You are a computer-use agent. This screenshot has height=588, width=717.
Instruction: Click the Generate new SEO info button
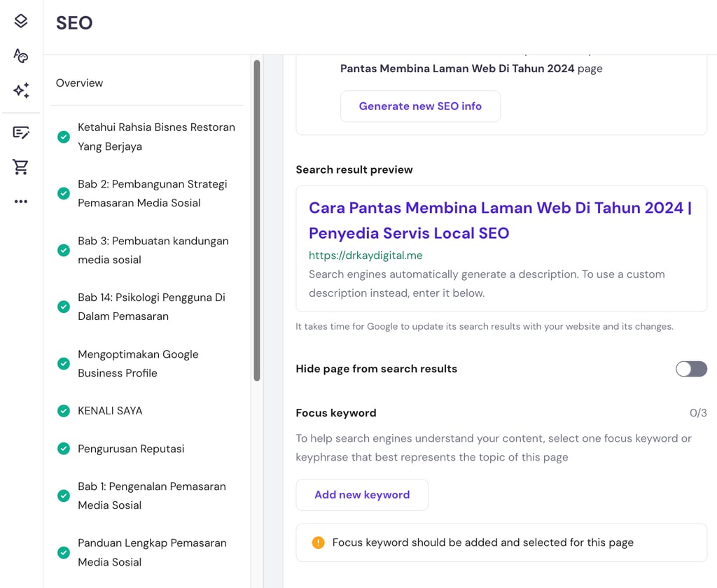pos(420,106)
